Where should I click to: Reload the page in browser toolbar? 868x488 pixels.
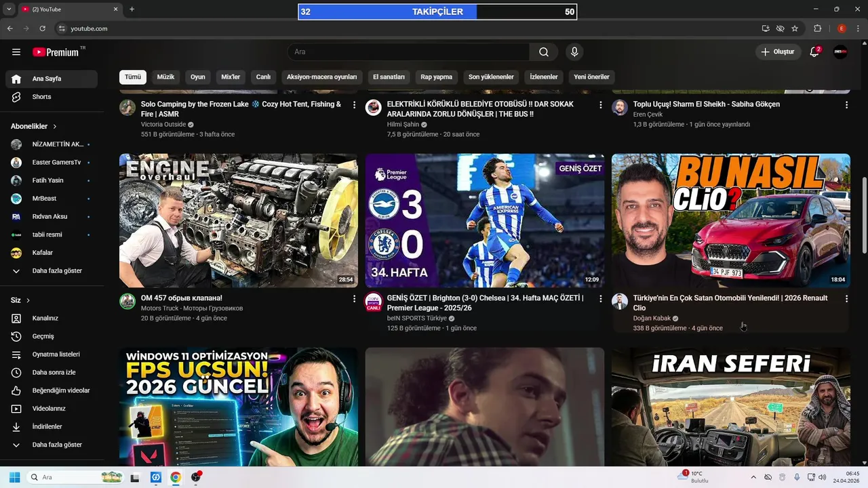pos(43,28)
